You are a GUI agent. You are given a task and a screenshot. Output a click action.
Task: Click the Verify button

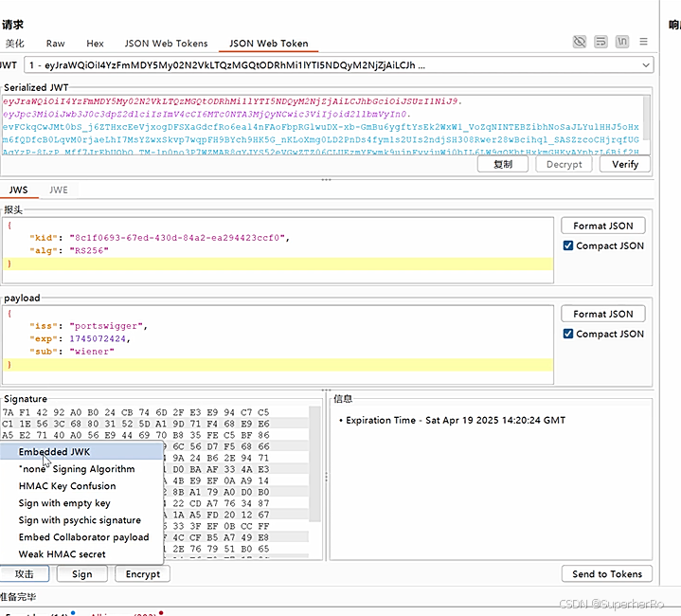(x=625, y=164)
